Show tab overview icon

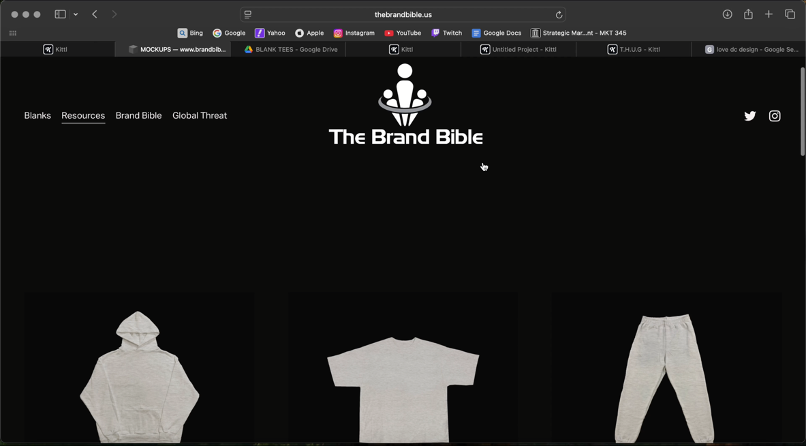point(790,14)
